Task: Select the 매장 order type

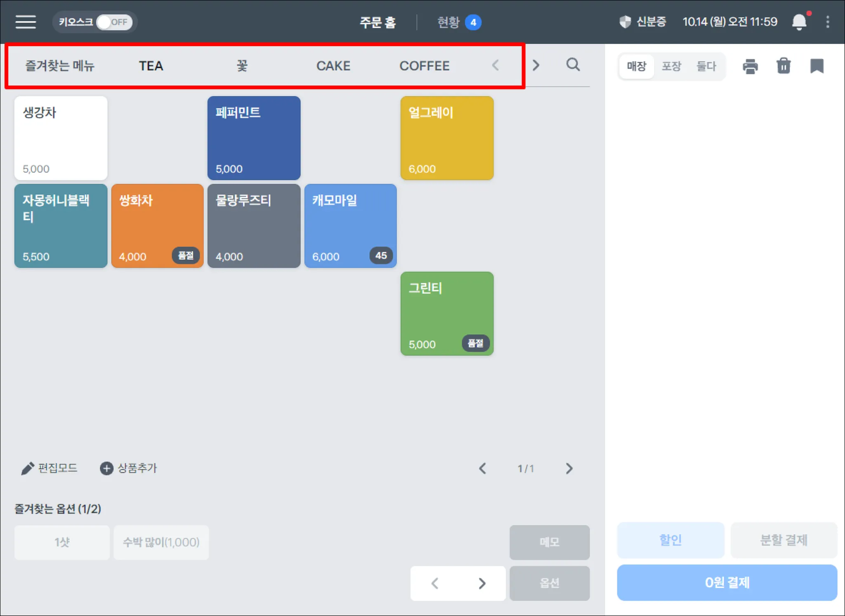Action: 636,66
